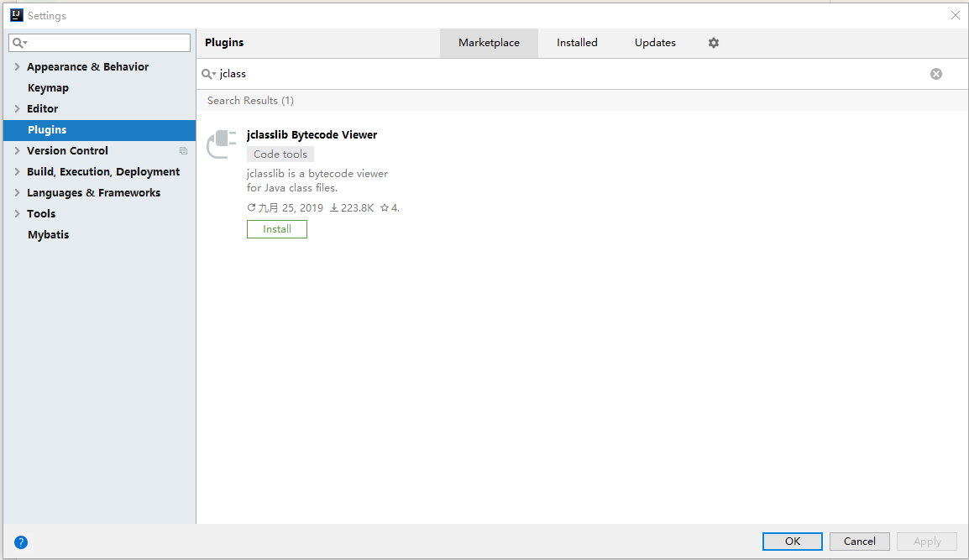The width and height of the screenshot is (969, 560).
Task: Click the jclasslib plugin plug icon
Action: point(221,144)
